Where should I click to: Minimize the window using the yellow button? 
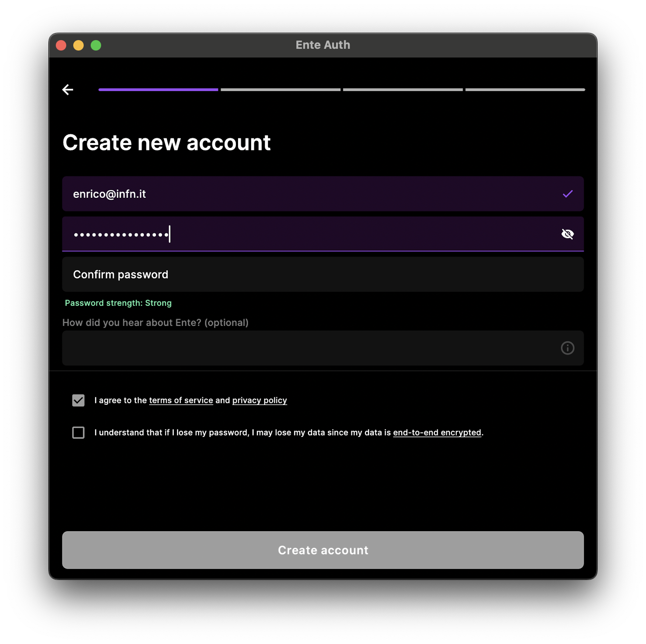78,45
